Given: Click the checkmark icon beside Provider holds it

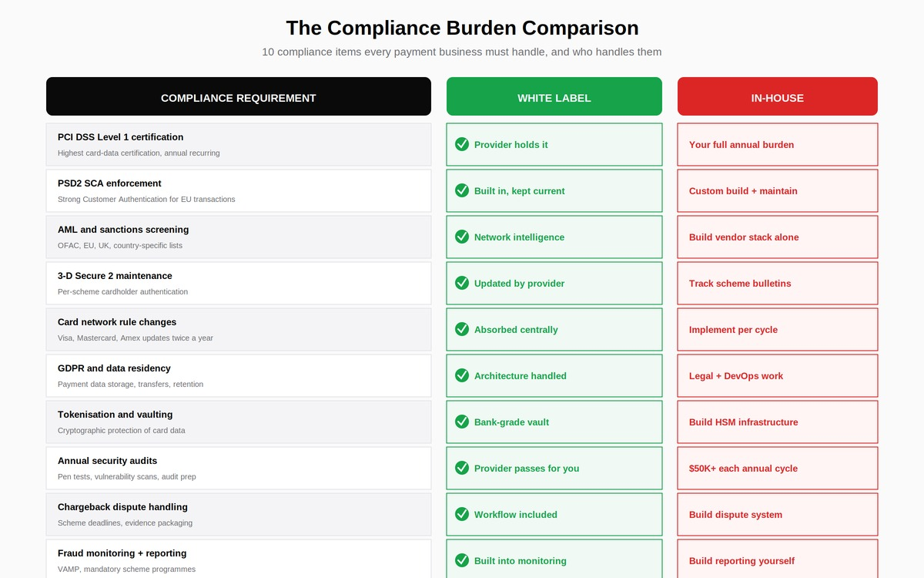Looking at the screenshot, I should coord(462,144).
